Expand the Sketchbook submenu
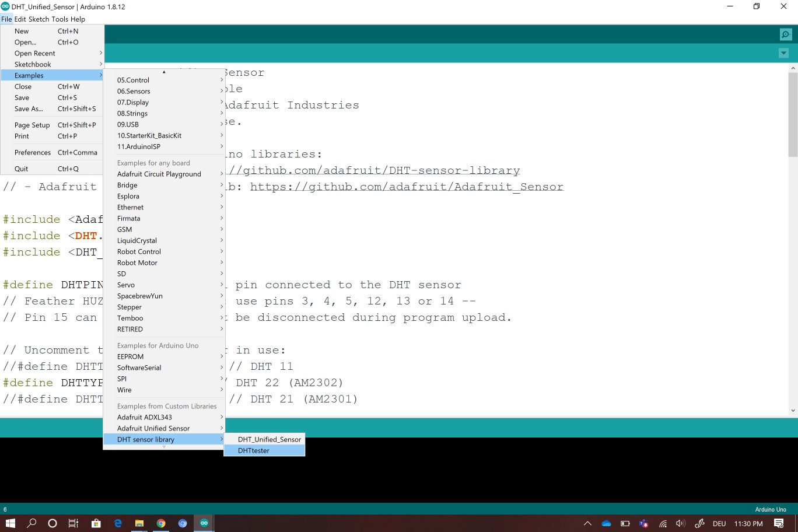The height and width of the screenshot is (532, 798). 52,64
